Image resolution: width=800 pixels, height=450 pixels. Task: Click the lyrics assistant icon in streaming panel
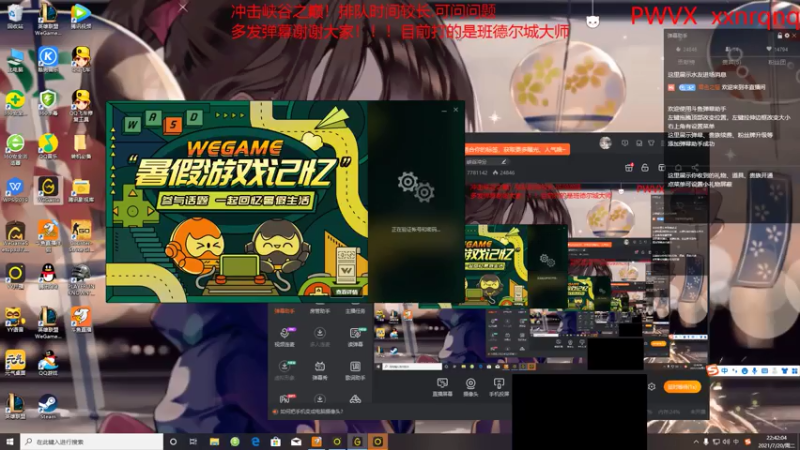(x=355, y=371)
